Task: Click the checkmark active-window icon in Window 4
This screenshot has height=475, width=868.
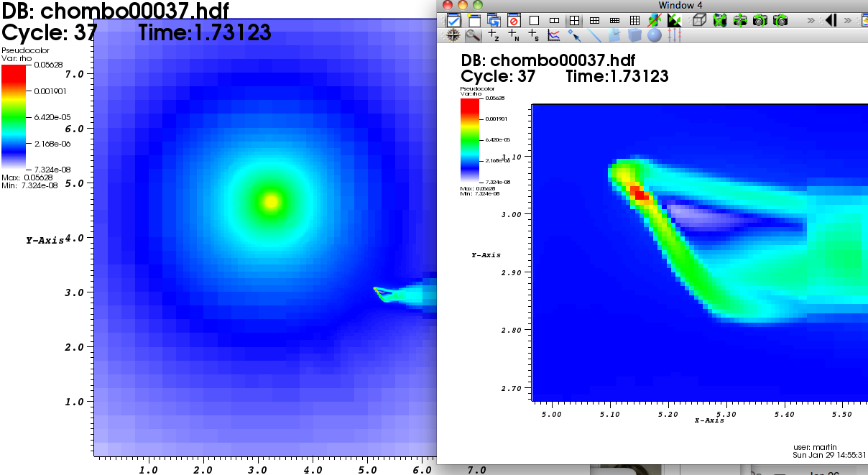Action: pos(453,19)
